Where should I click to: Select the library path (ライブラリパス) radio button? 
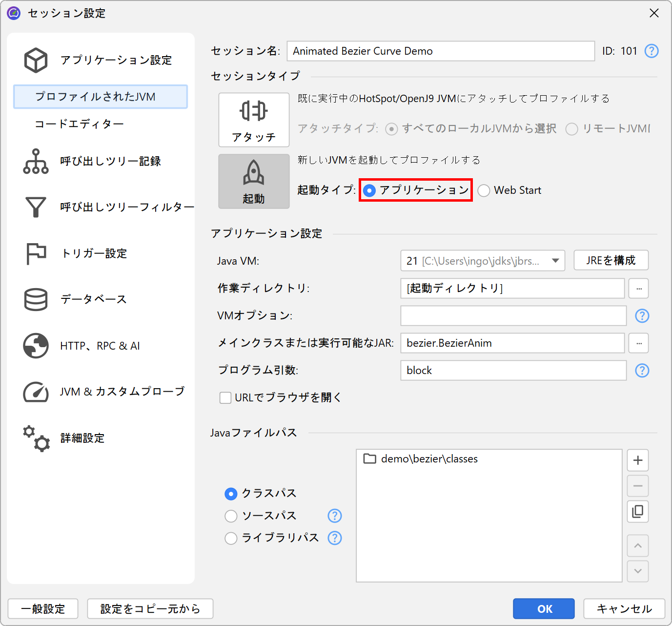coord(231,538)
